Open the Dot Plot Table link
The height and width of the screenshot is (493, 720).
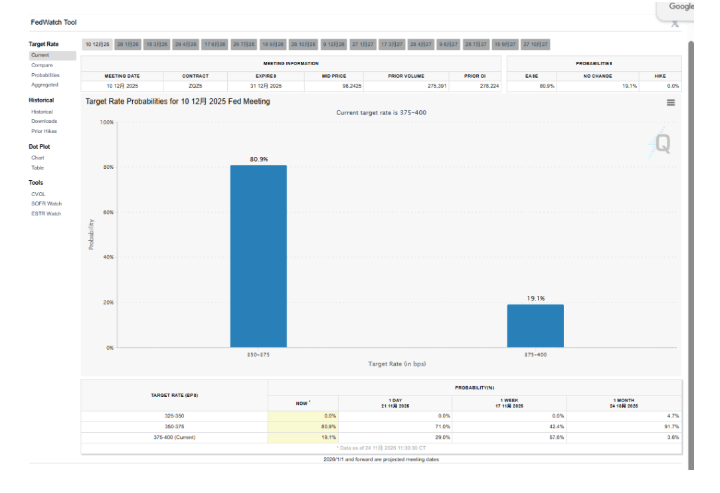(38, 168)
